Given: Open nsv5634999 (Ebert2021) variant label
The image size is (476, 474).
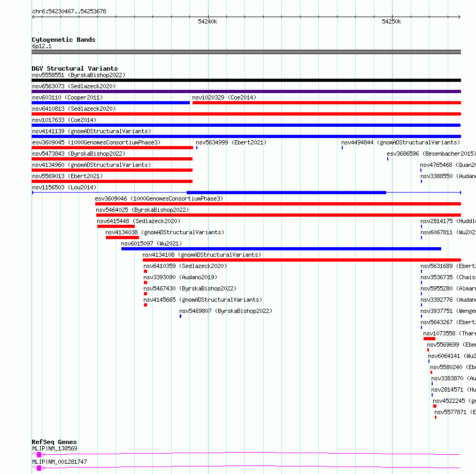Looking at the screenshot, I should pyautogui.click(x=231, y=142).
